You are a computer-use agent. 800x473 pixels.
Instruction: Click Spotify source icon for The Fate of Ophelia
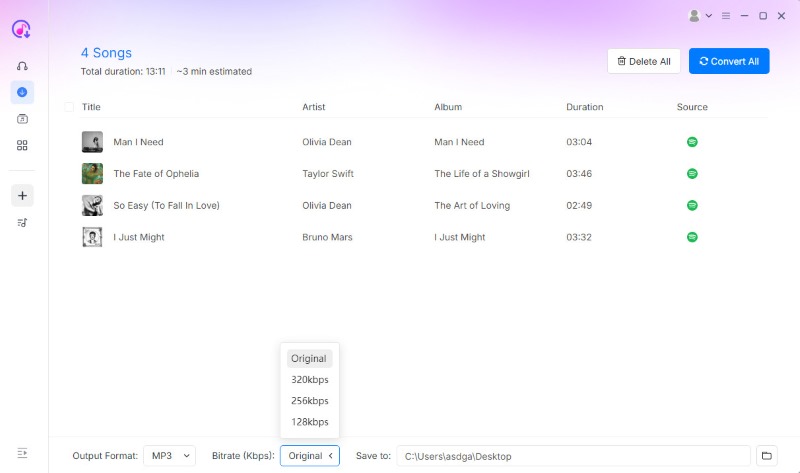[692, 173]
